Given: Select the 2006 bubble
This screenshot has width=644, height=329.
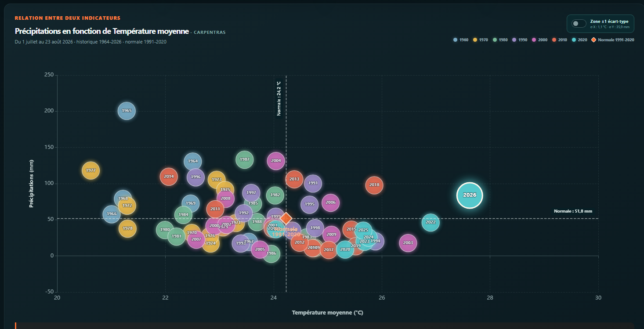Looking at the screenshot, I should pos(330,202).
